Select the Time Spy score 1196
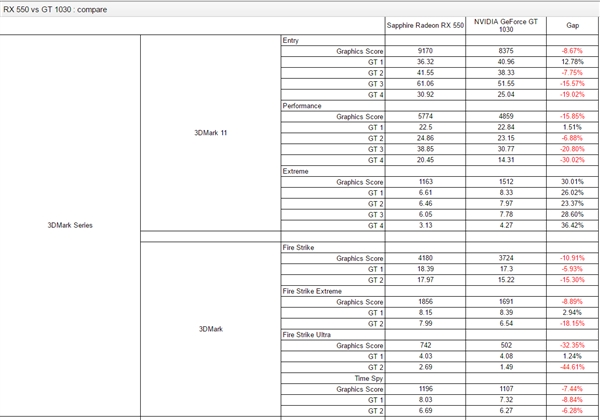Screen dimensions: 600x420 425,389
